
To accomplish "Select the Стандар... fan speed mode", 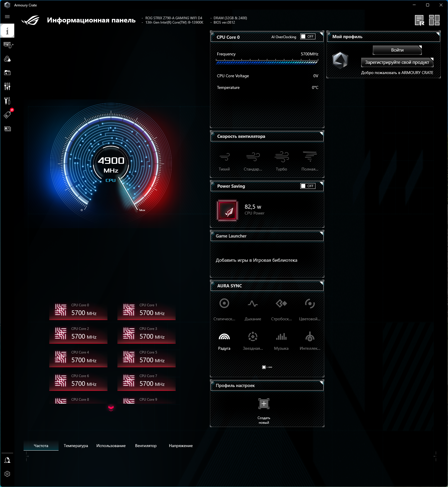I will tap(253, 161).
